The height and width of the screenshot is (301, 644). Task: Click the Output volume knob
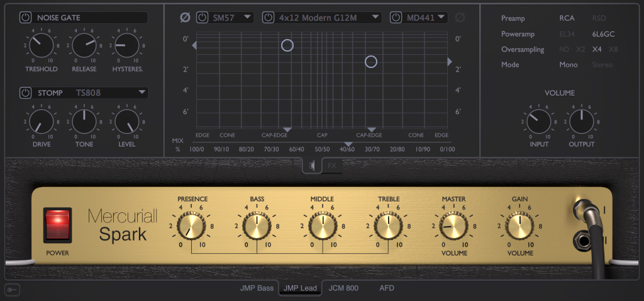582,122
